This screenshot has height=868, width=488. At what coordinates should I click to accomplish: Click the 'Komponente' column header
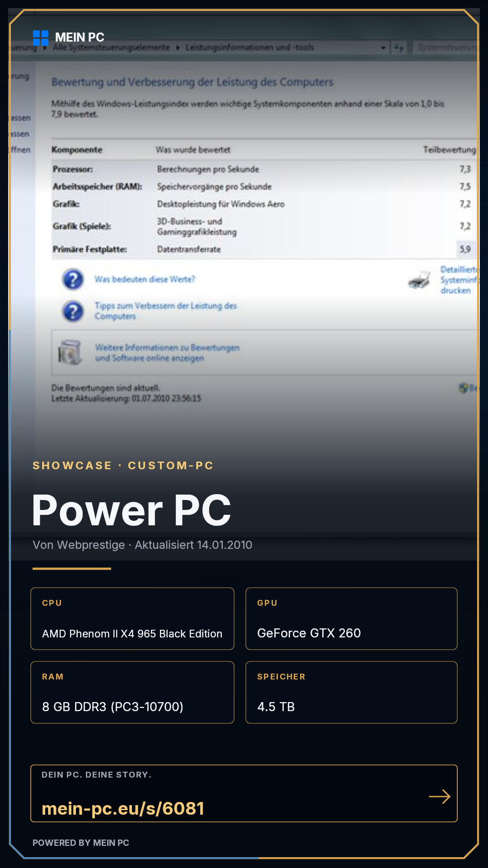click(77, 150)
